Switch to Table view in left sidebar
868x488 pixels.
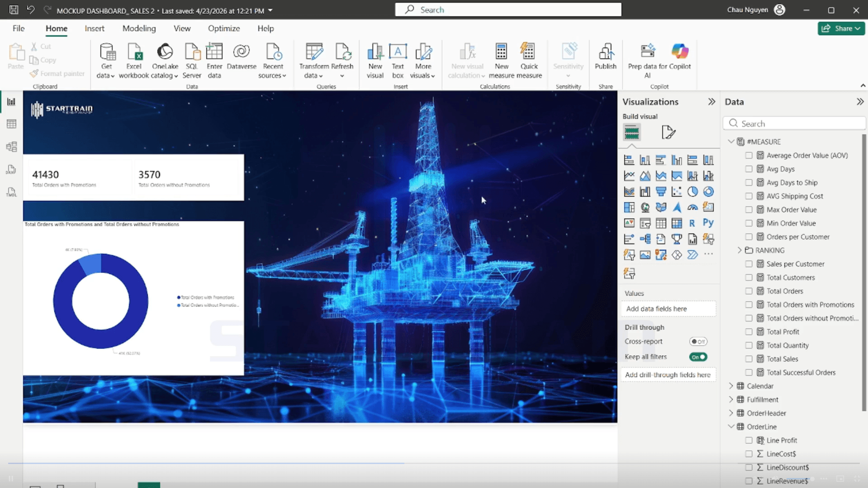(11, 124)
